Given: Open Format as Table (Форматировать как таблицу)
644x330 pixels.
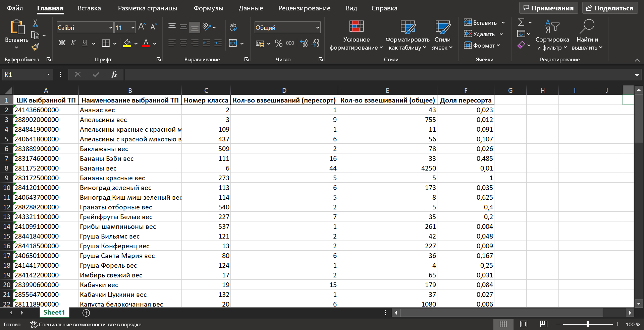Looking at the screenshot, I should [x=408, y=35].
